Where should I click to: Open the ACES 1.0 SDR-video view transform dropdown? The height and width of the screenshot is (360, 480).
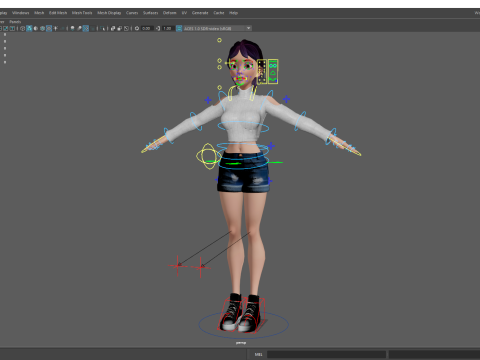point(218,28)
